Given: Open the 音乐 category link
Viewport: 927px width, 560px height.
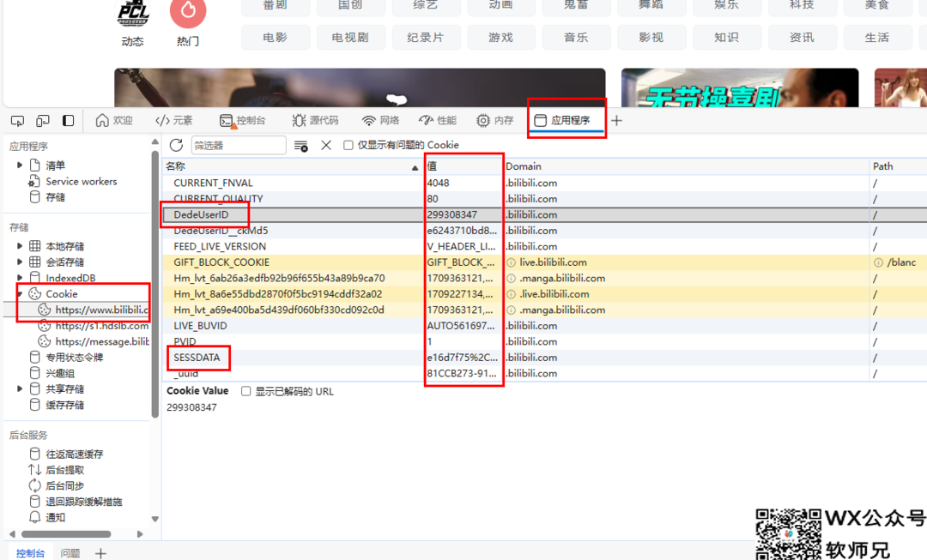Looking at the screenshot, I should click(x=577, y=37).
